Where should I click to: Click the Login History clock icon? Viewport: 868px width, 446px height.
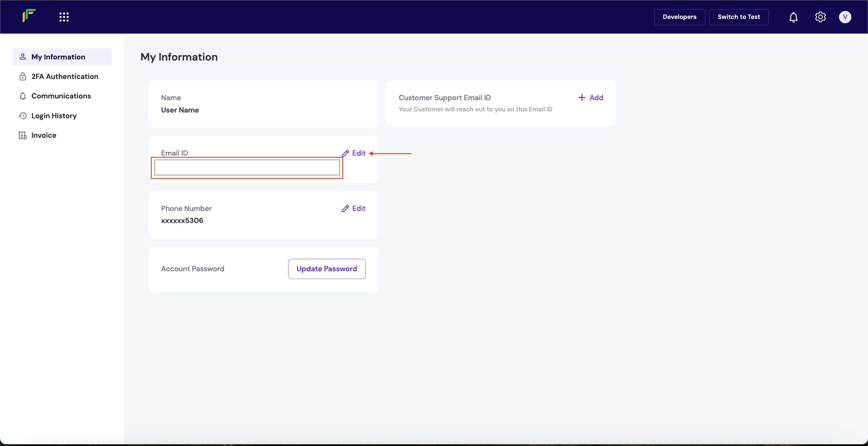point(23,116)
